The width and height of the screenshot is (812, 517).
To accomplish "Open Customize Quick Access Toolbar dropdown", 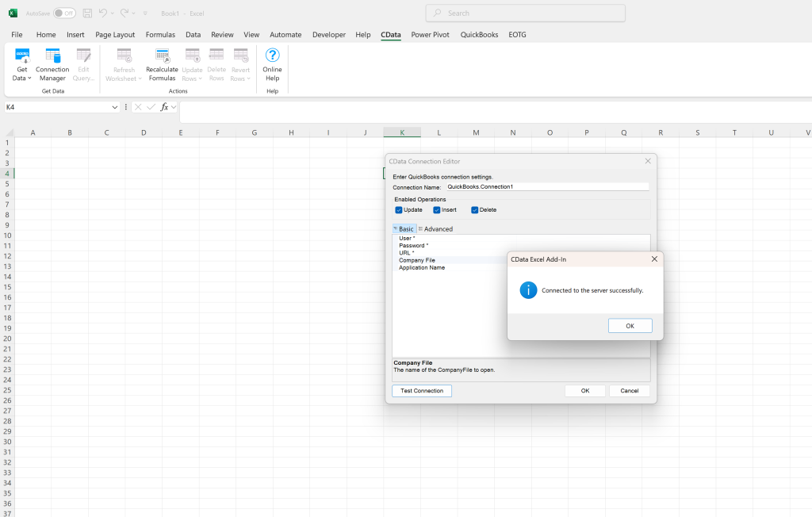I will pyautogui.click(x=145, y=13).
